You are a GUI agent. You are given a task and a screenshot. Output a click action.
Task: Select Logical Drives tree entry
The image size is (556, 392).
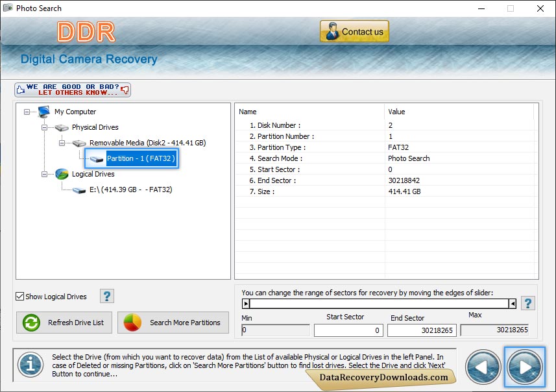point(93,174)
